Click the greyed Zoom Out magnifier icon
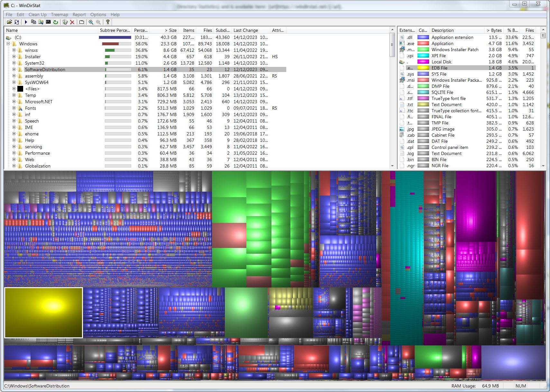 pos(98,22)
